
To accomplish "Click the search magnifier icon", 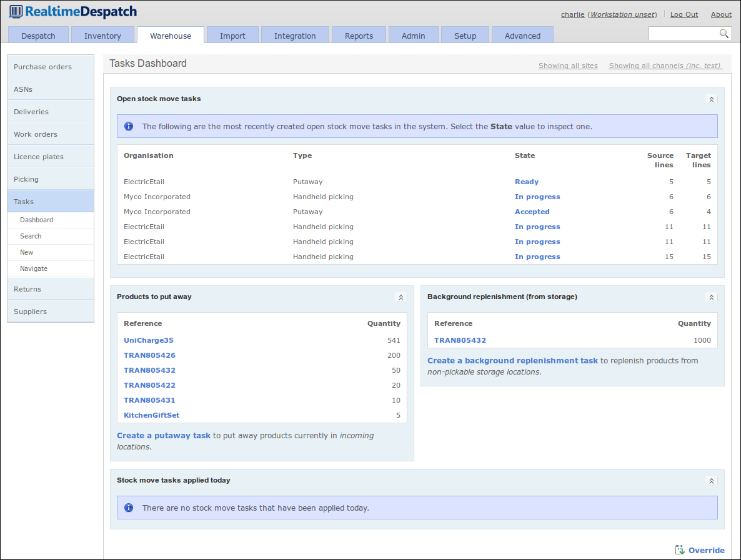I will pyautogui.click(x=724, y=34).
